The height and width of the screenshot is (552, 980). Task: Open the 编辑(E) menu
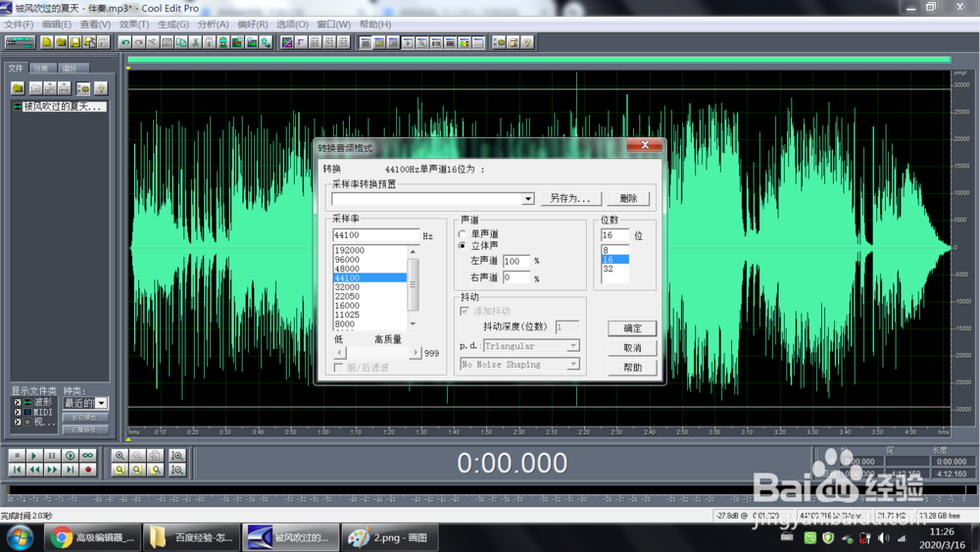tap(57, 25)
